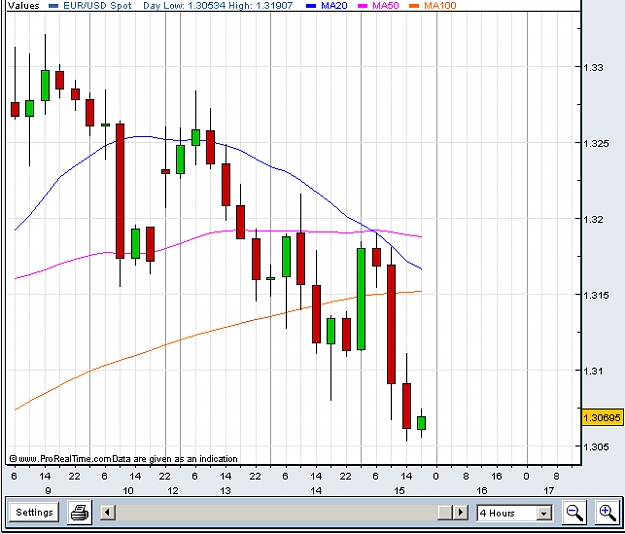This screenshot has width=625, height=534.
Task: Click the 1.31 price axis label
Action: [593, 371]
